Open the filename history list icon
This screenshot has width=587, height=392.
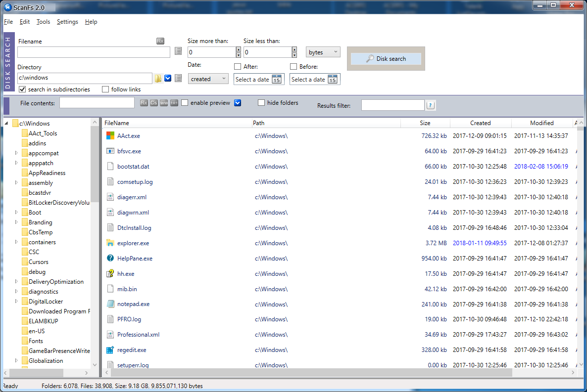click(x=178, y=51)
